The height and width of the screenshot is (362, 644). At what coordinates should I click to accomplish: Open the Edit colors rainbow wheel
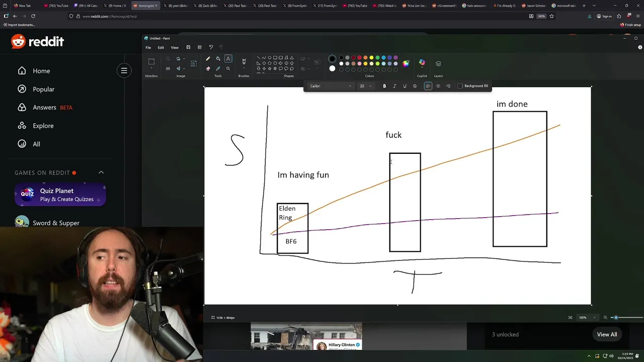pos(406,63)
